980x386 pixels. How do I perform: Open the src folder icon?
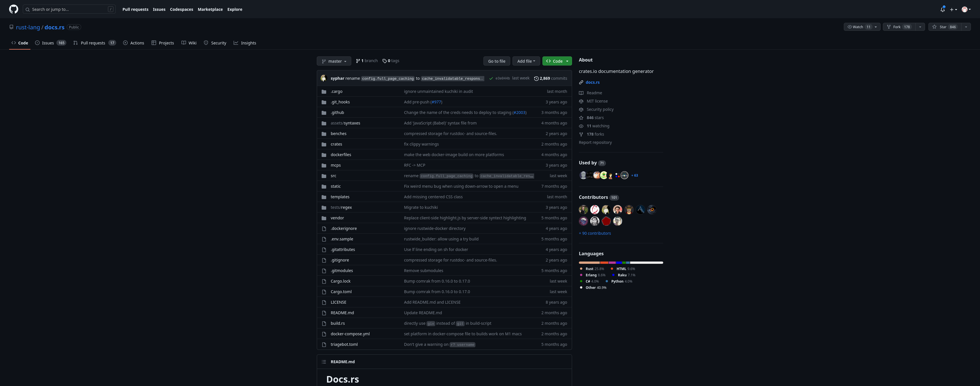[x=324, y=176]
